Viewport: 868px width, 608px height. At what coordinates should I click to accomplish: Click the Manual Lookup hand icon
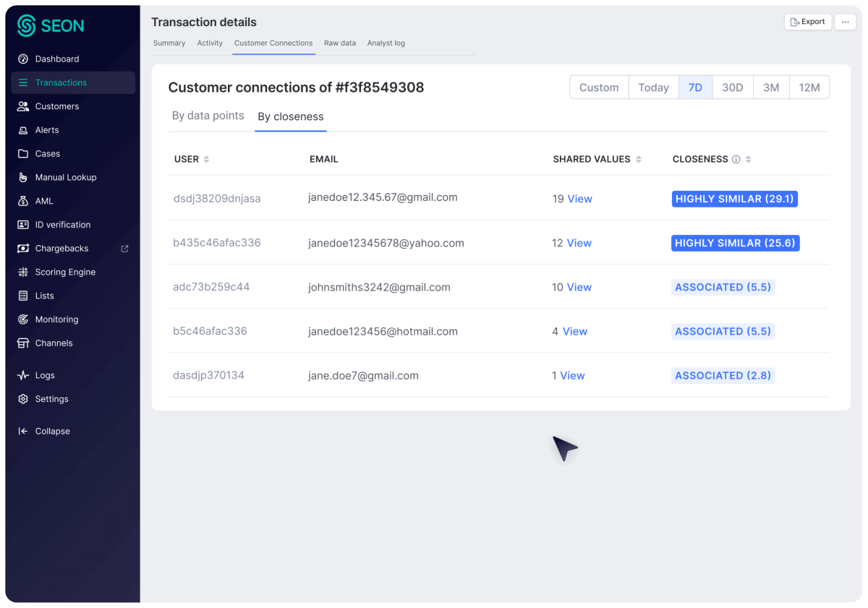[x=23, y=177]
